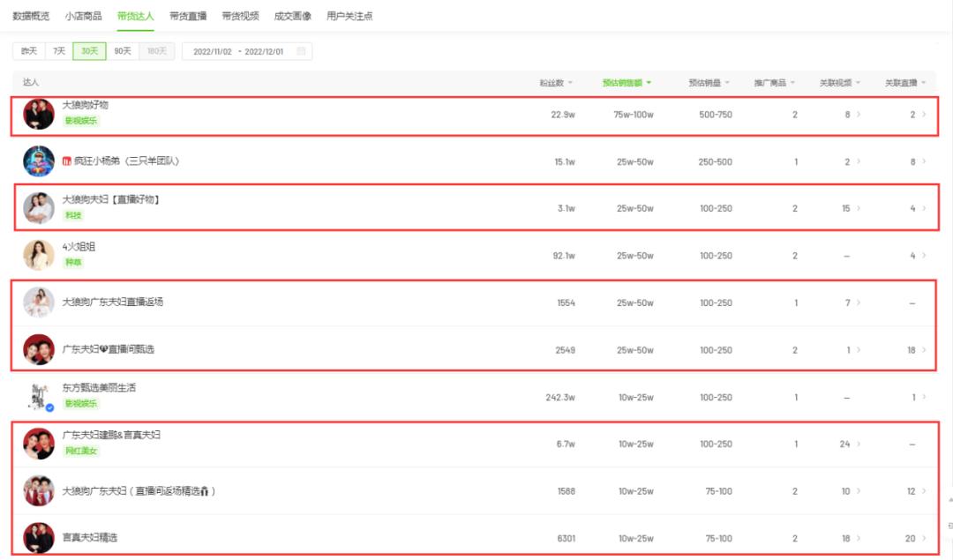Open related videos arrow for 大狼狗好物
The image size is (953, 560).
859,115
